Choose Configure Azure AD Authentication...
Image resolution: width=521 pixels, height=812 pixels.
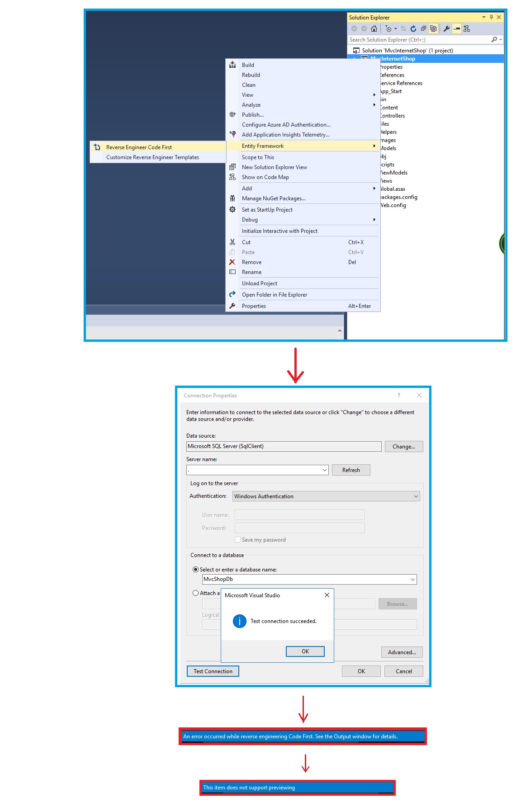(303, 125)
